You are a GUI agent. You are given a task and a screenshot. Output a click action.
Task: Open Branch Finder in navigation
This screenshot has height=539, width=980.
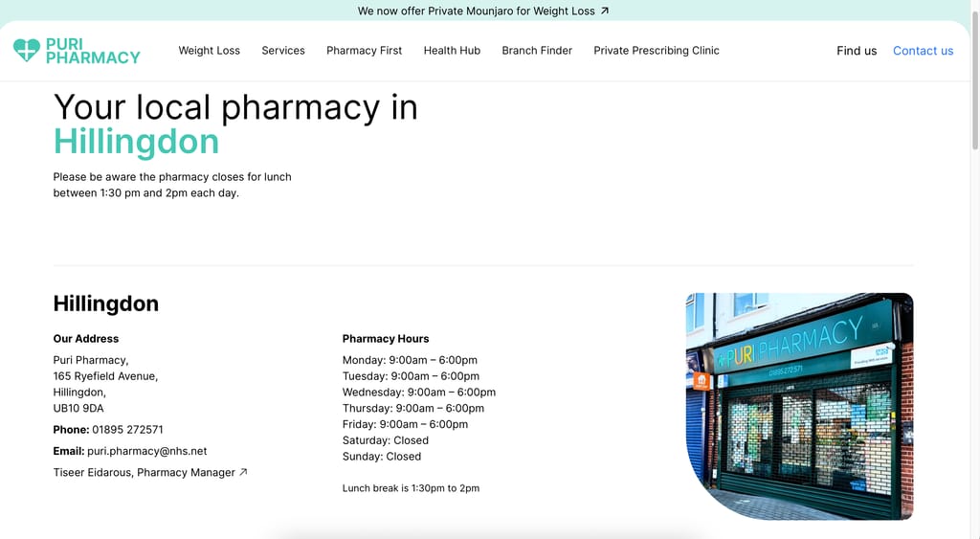click(537, 51)
